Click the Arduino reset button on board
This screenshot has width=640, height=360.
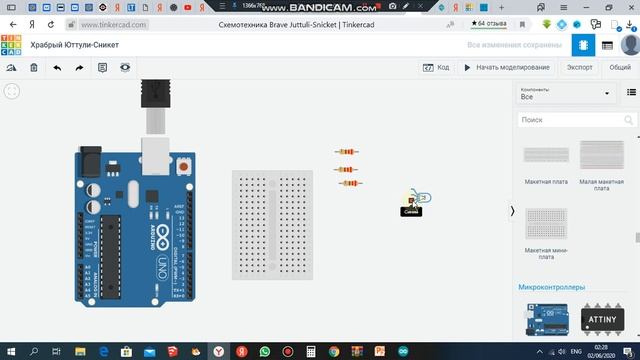pyautogui.click(x=184, y=167)
